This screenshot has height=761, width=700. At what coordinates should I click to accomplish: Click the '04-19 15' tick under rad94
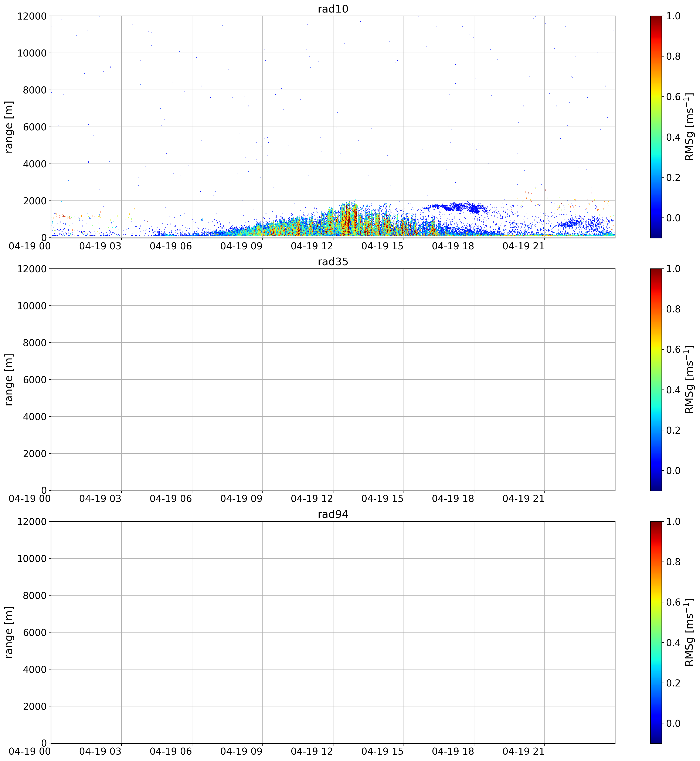[383, 751]
